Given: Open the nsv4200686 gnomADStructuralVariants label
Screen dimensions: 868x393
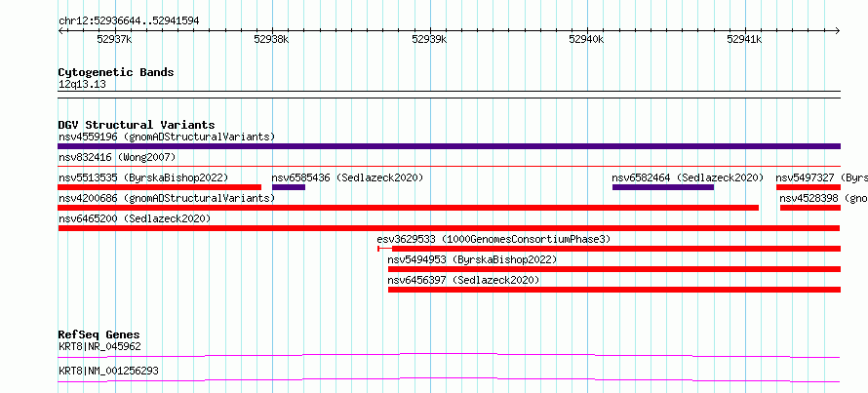Looking at the screenshot, I should pos(167,198).
